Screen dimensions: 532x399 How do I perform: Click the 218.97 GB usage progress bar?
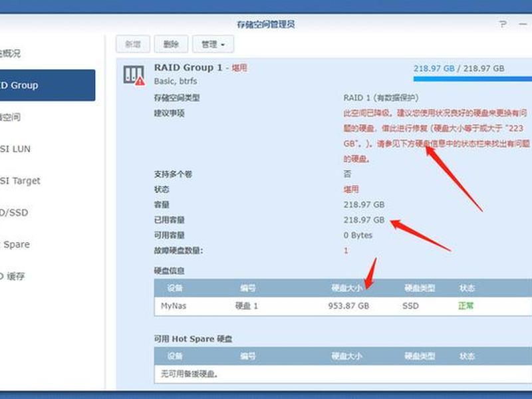[472, 79]
